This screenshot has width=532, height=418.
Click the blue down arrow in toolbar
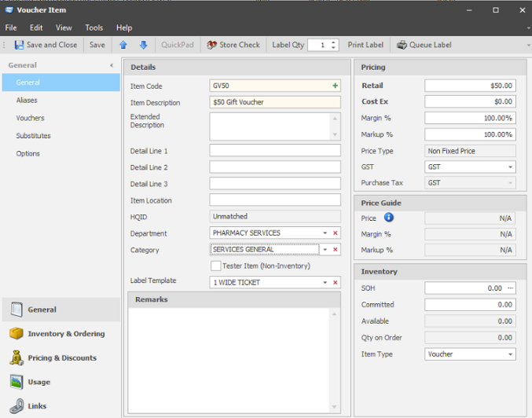pos(143,45)
